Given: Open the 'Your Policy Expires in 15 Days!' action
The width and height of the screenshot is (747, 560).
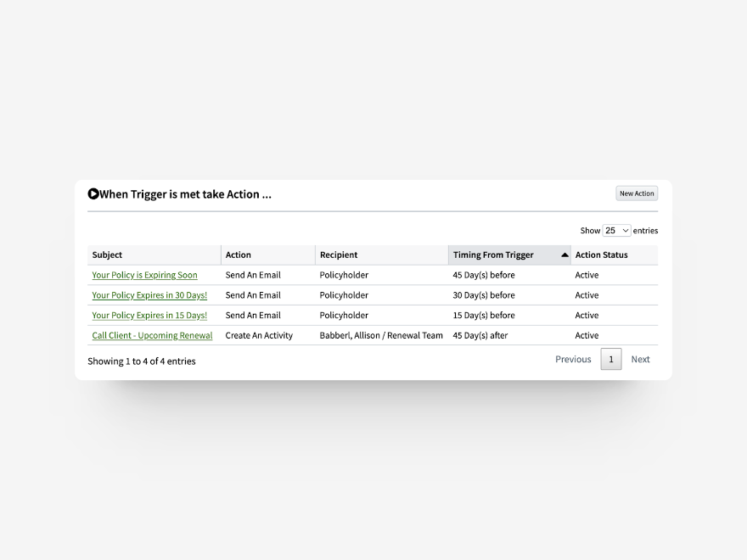Looking at the screenshot, I should click(x=149, y=315).
